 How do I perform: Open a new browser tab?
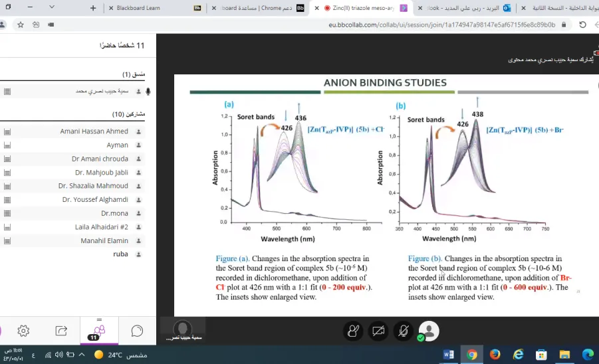(93, 8)
